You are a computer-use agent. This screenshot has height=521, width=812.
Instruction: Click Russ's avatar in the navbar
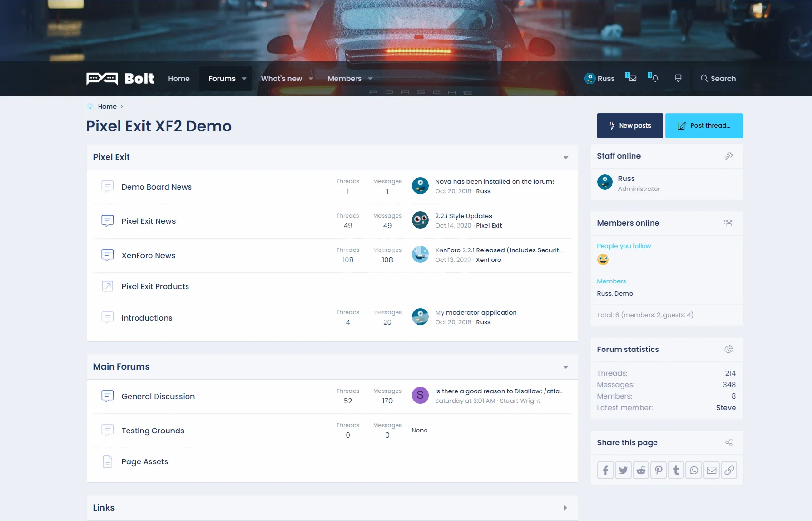pyautogui.click(x=590, y=79)
